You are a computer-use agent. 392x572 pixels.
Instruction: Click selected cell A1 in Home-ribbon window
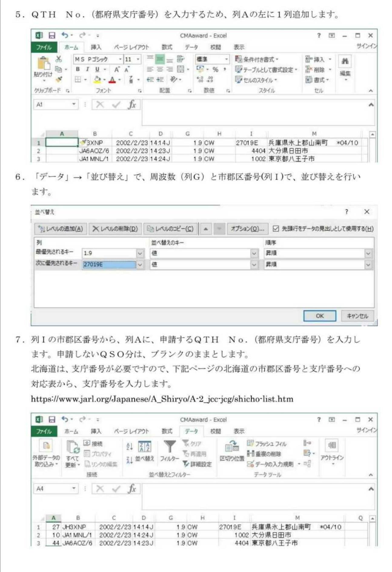tap(62, 142)
